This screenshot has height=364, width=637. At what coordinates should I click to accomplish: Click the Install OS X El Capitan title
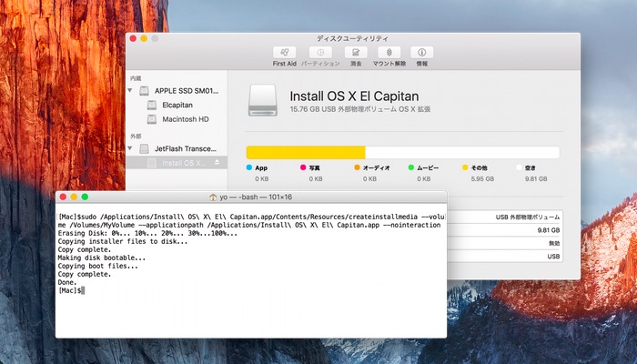tap(354, 96)
